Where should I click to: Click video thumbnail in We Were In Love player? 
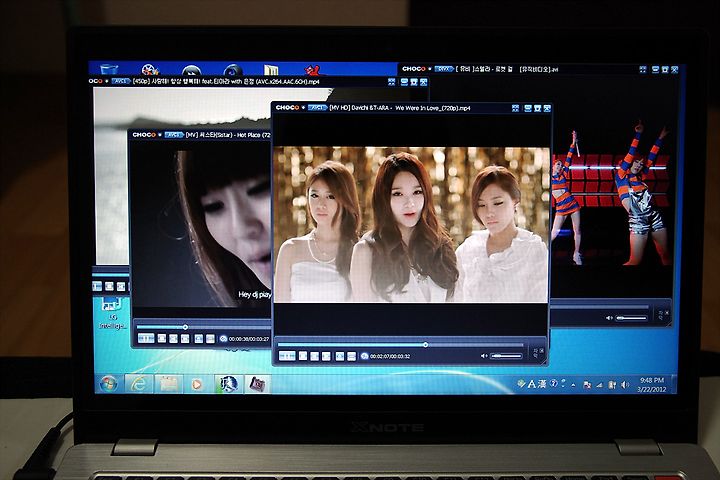411,224
